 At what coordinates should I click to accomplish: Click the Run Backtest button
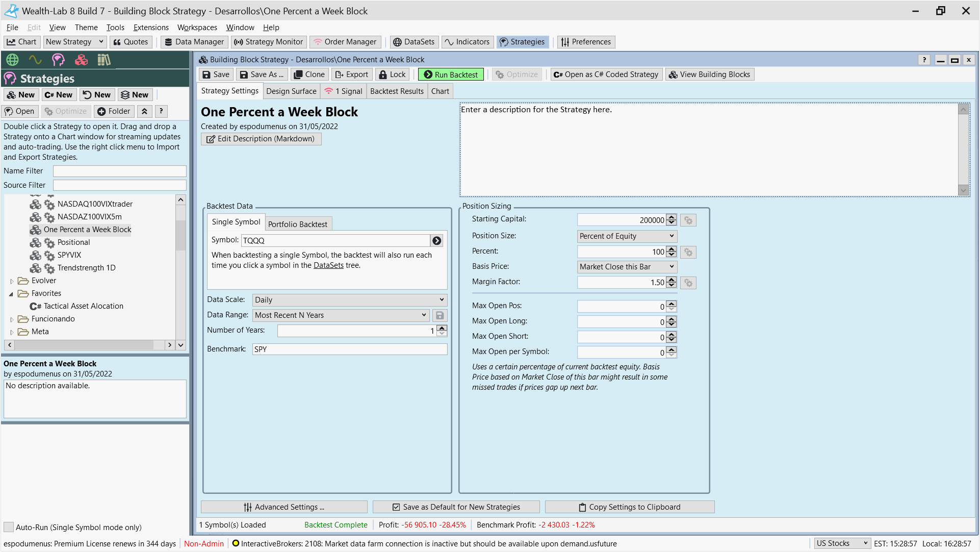pos(451,74)
